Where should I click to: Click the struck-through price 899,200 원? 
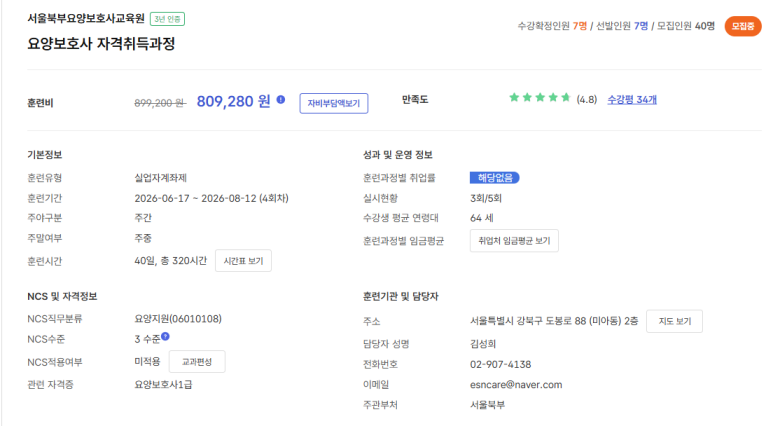(160, 103)
